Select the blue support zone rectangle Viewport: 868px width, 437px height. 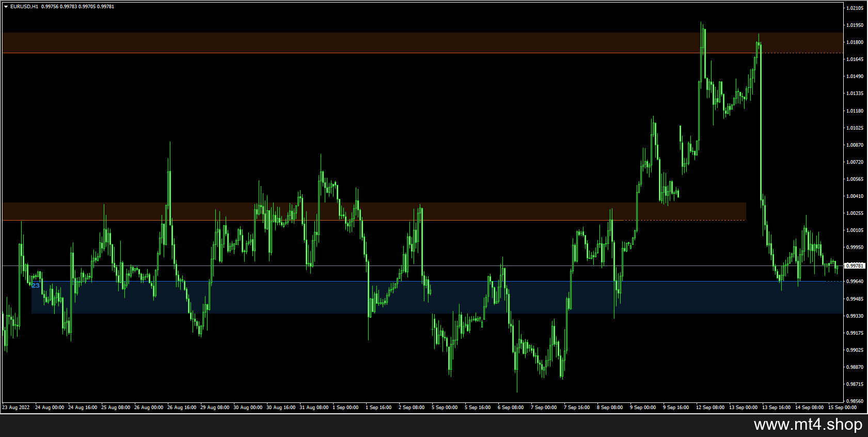(437, 298)
